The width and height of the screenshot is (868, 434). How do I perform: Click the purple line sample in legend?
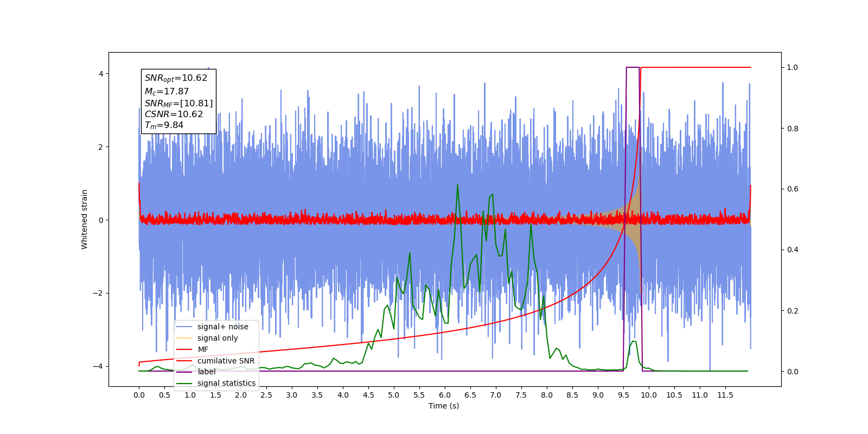click(x=184, y=372)
